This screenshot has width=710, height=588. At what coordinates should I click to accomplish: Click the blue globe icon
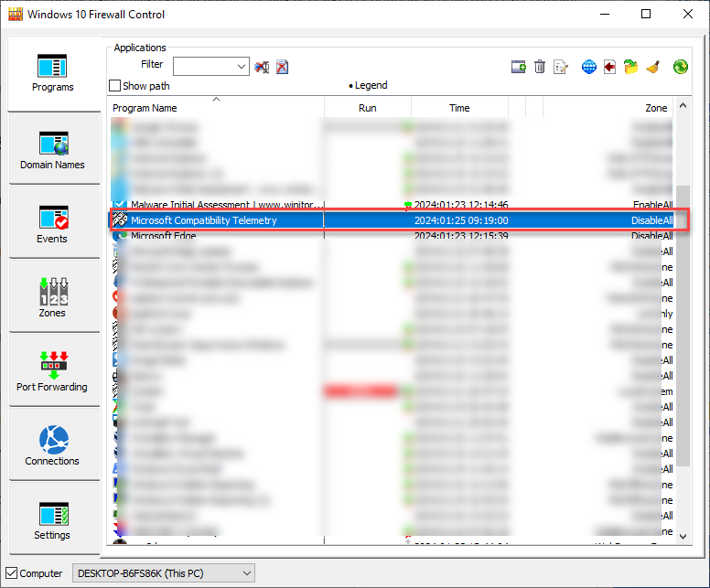(x=588, y=67)
